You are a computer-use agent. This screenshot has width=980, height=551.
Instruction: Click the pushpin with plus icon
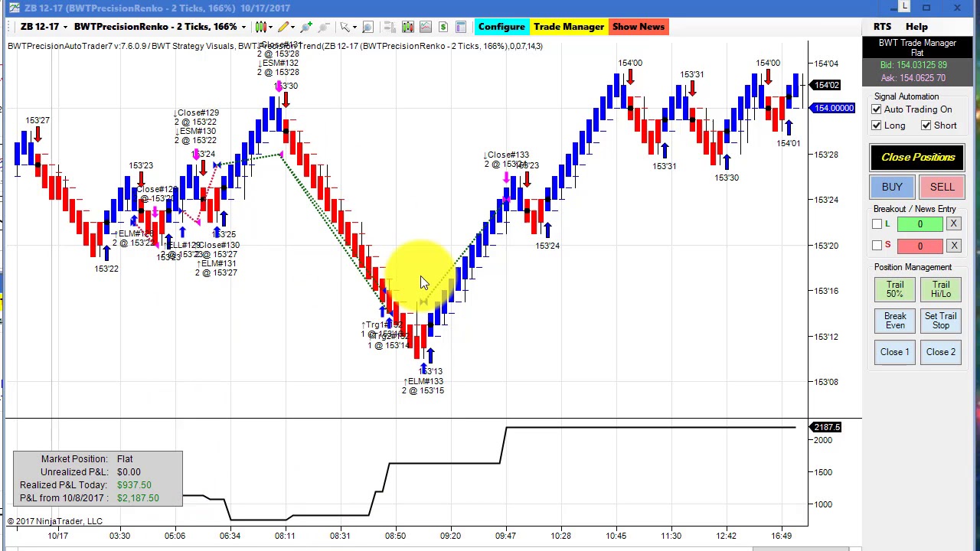(x=305, y=27)
